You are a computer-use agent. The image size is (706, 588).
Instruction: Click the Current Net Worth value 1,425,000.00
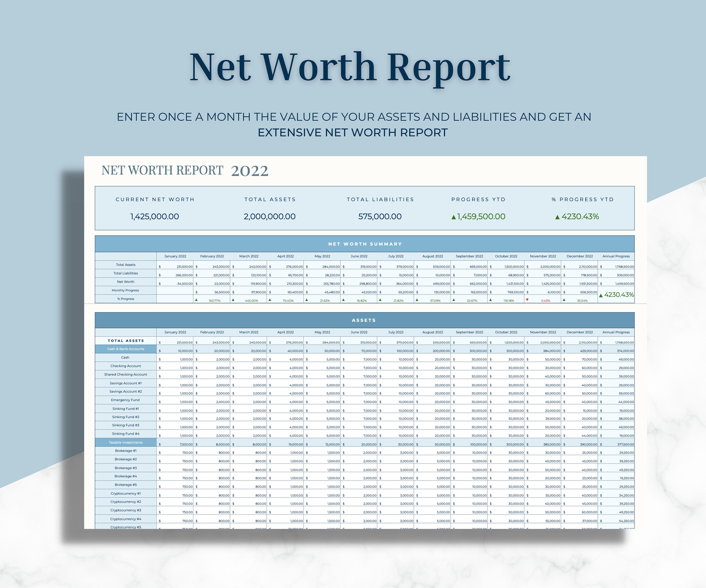pos(155,216)
